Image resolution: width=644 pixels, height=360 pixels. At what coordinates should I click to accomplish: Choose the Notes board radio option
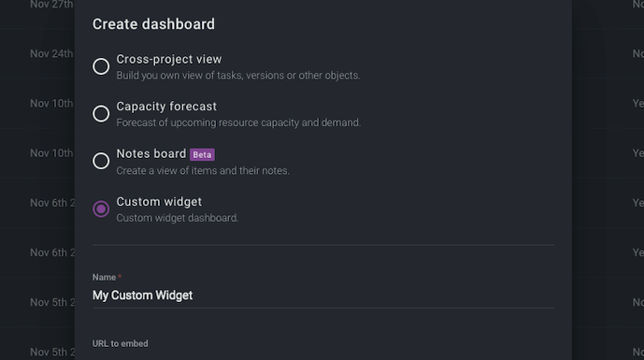101,161
